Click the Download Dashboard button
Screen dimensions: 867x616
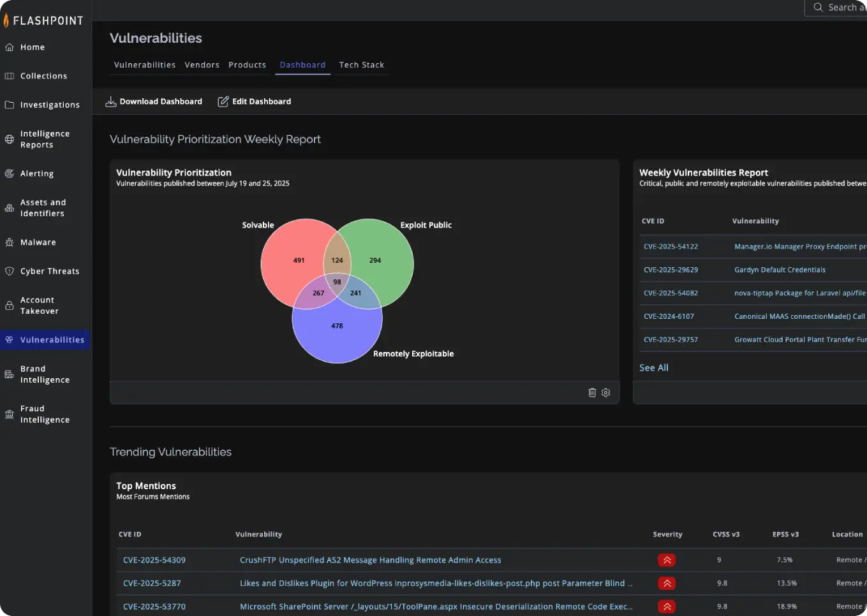click(154, 101)
